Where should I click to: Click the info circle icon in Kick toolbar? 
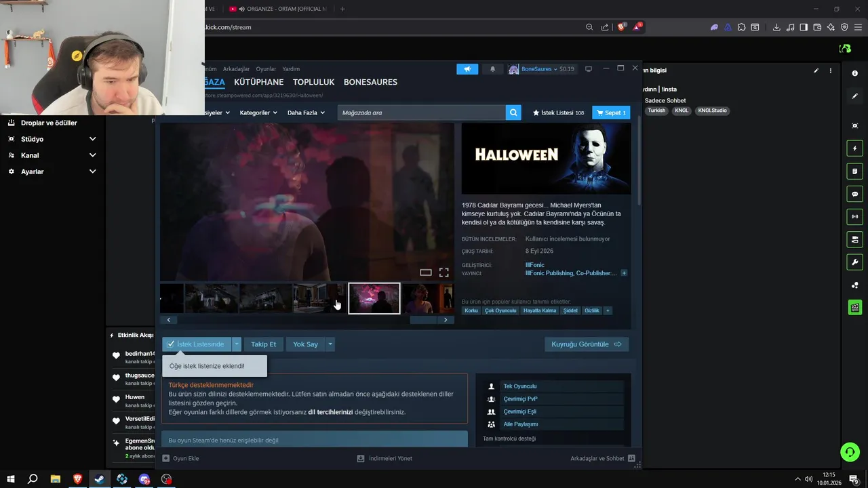[x=855, y=73]
